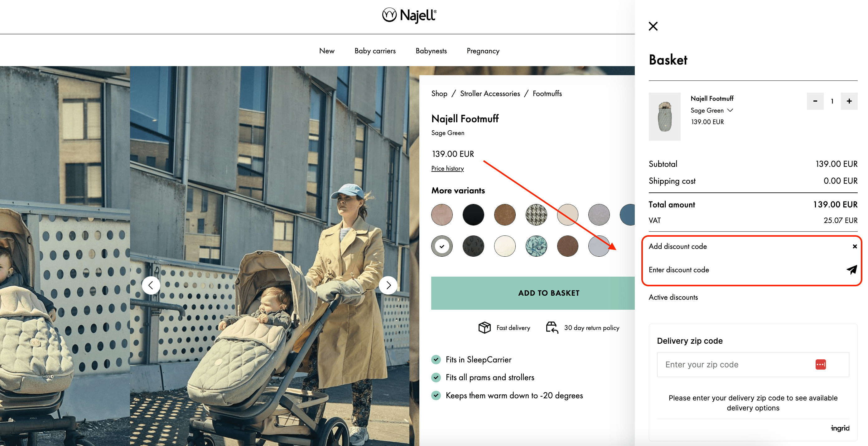
Task: Select the dark brown color variant
Action: (567, 246)
